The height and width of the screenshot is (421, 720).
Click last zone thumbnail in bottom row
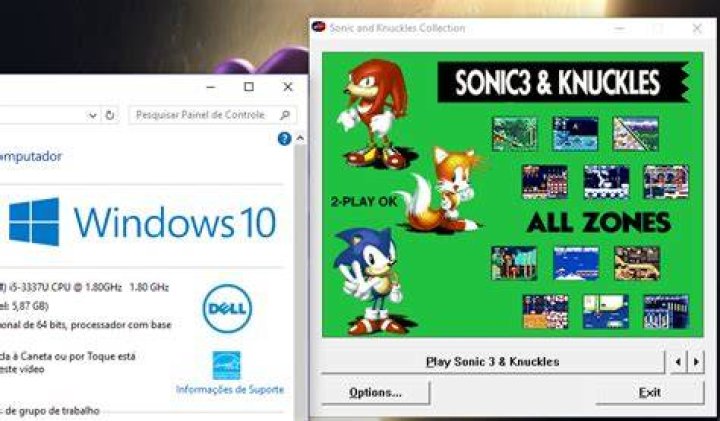click(666, 312)
